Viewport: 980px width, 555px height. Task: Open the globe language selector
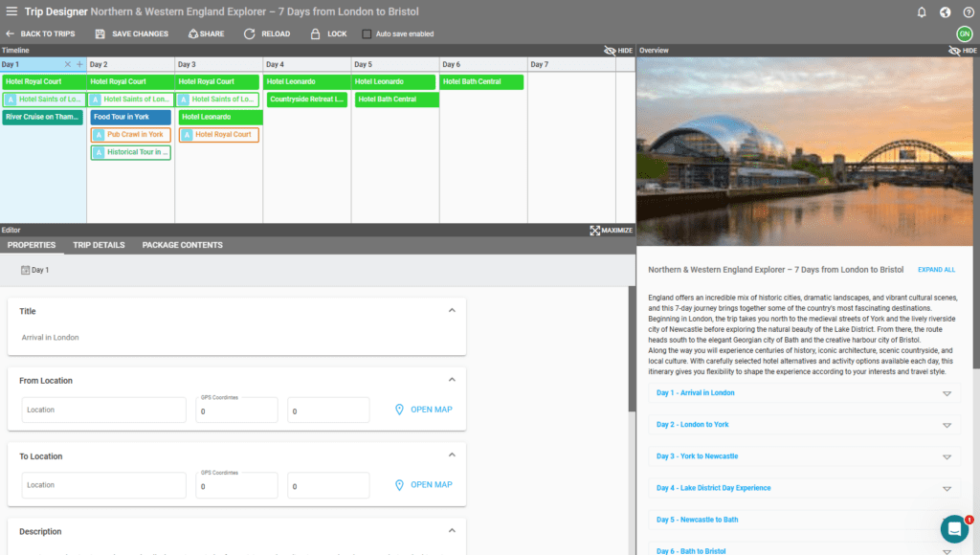tap(946, 12)
